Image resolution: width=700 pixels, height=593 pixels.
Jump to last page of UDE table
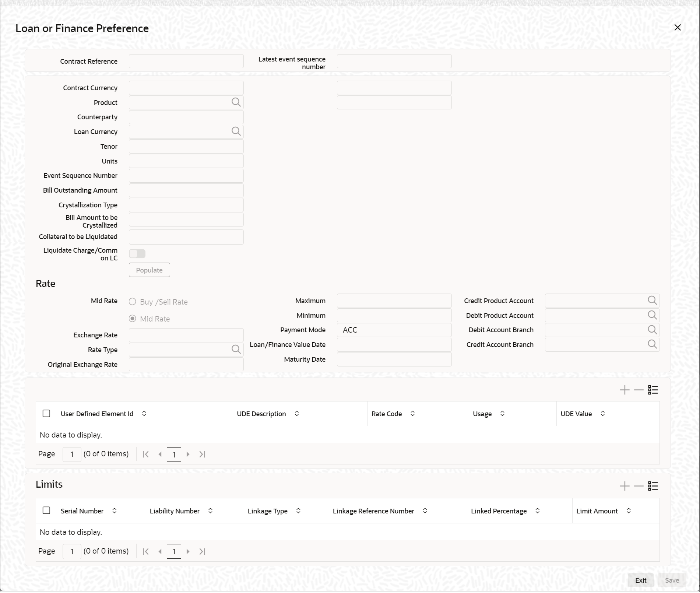[202, 454]
